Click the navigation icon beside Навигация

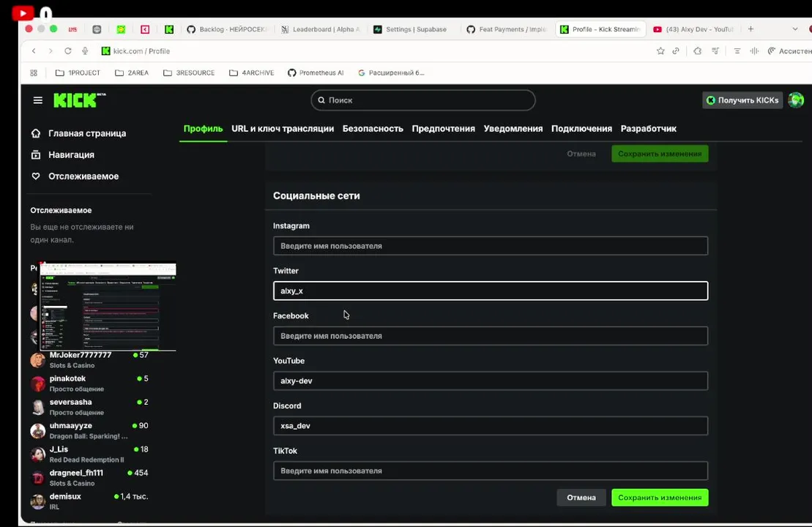point(36,154)
